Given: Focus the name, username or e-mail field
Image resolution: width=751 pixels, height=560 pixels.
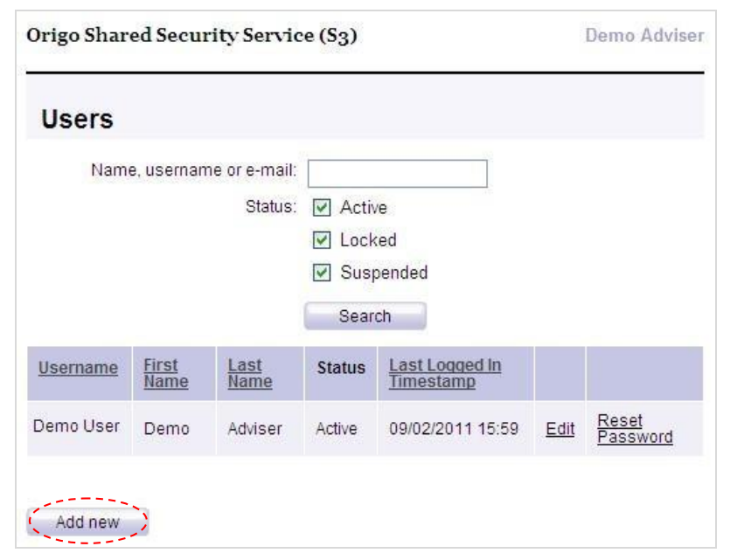Looking at the screenshot, I should click(397, 174).
